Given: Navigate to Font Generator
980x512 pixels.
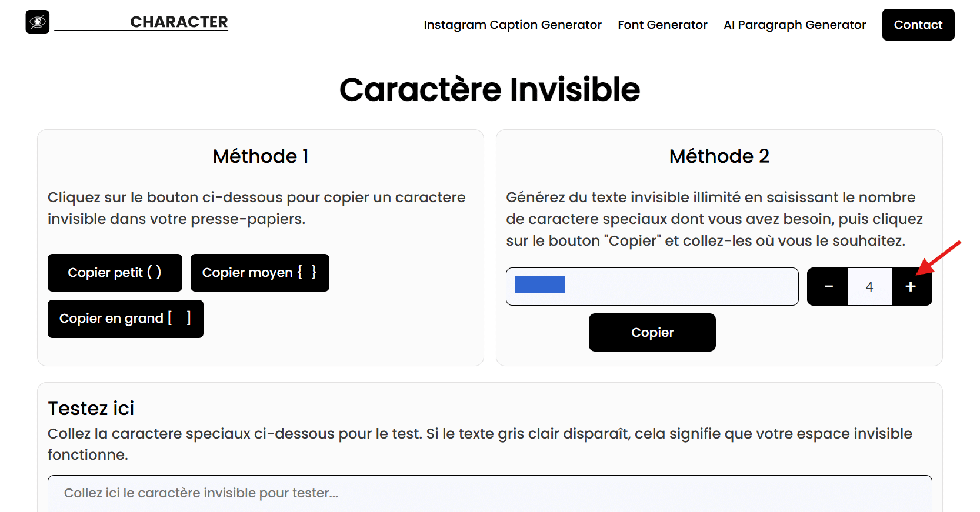Looking at the screenshot, I should tap(662, 25).
